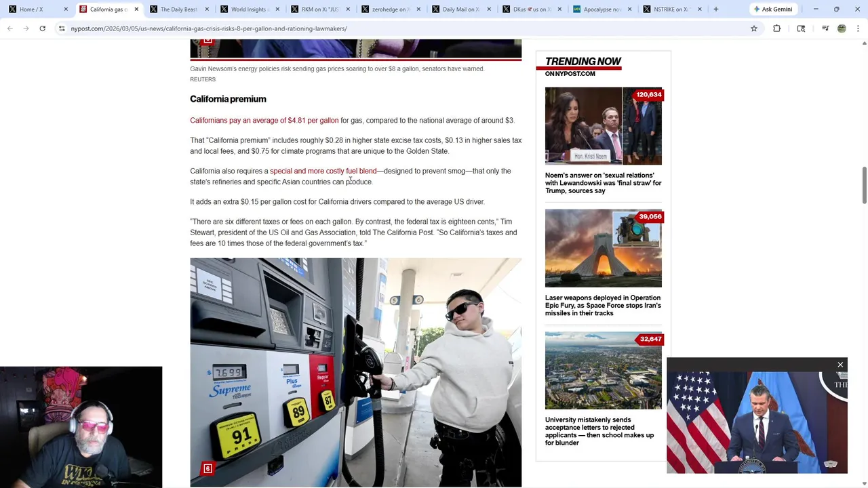Open the Chrome three-dot menu
This screenshot has width=868, height=488.
pyautogui.click(x=858, y=28)
